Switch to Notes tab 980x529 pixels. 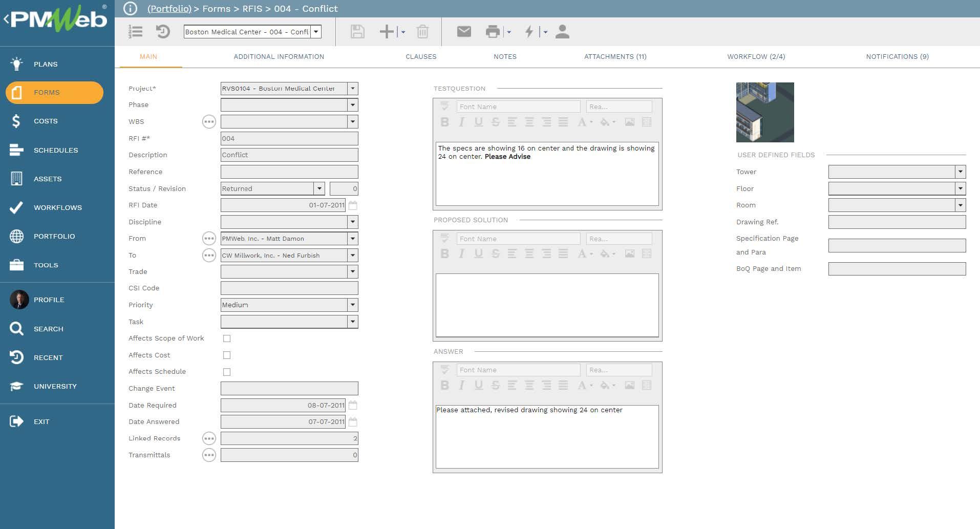(x=505, y=57)
